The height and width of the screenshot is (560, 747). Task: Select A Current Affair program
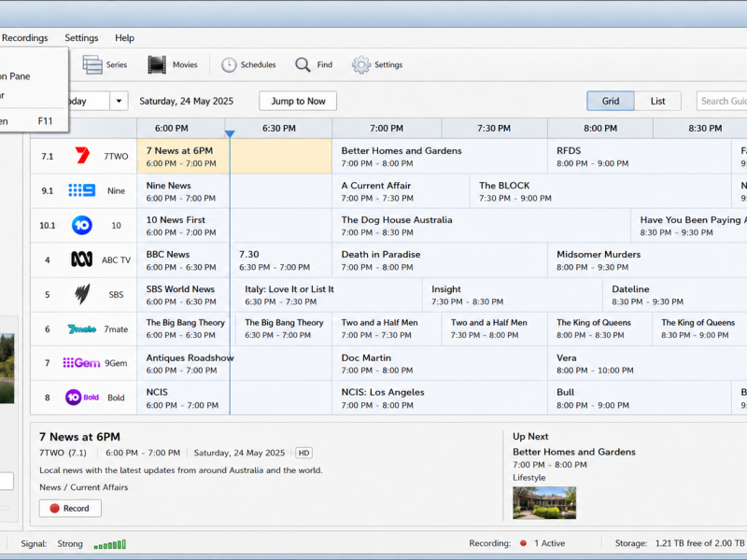(402, 191)
